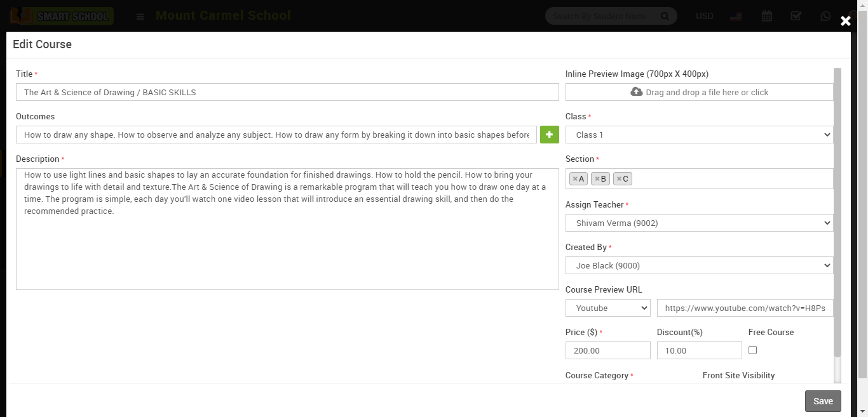Click into the Price field
Image resolution: width=868 pixels, height=417 pixels.
click(607, 350)
